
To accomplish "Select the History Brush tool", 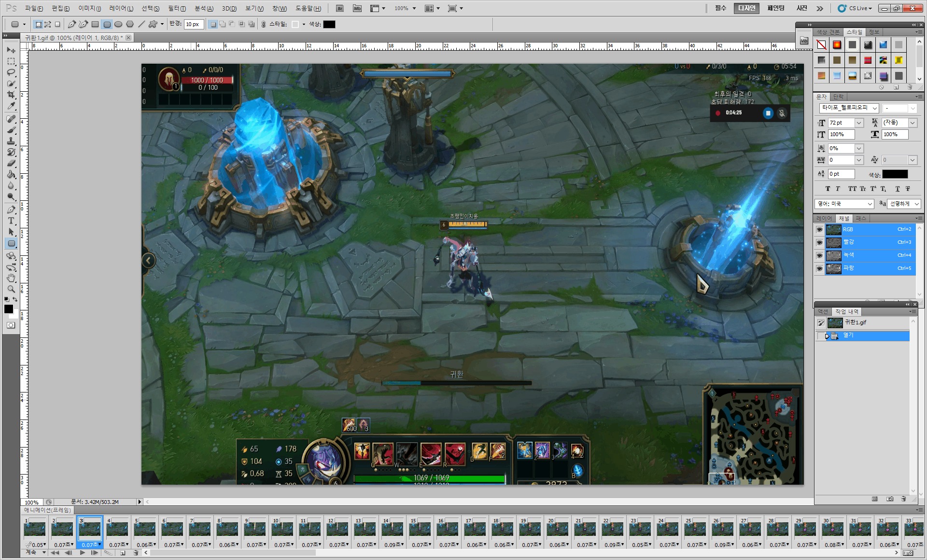I will pyautogui.click(x=11, y=152).
